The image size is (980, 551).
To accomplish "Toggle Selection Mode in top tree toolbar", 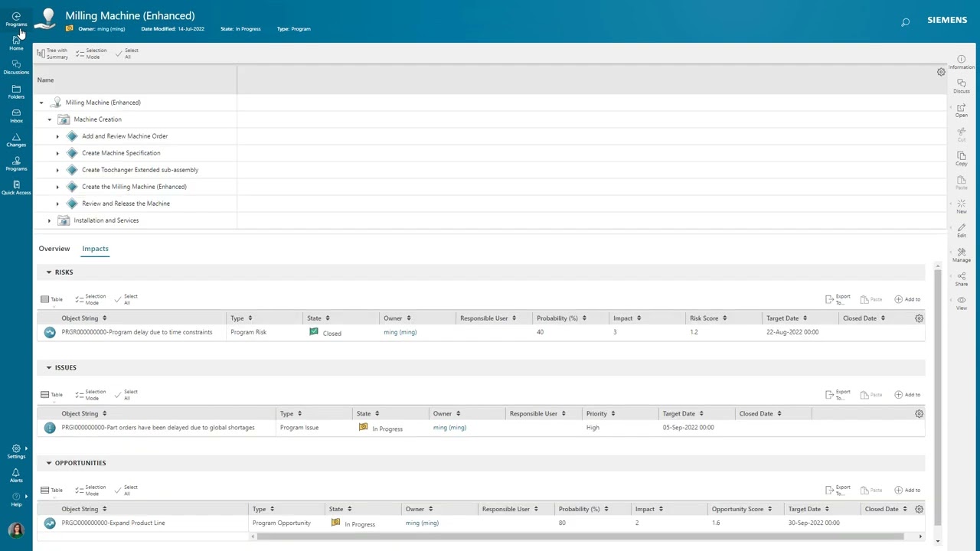I will 91,54.
